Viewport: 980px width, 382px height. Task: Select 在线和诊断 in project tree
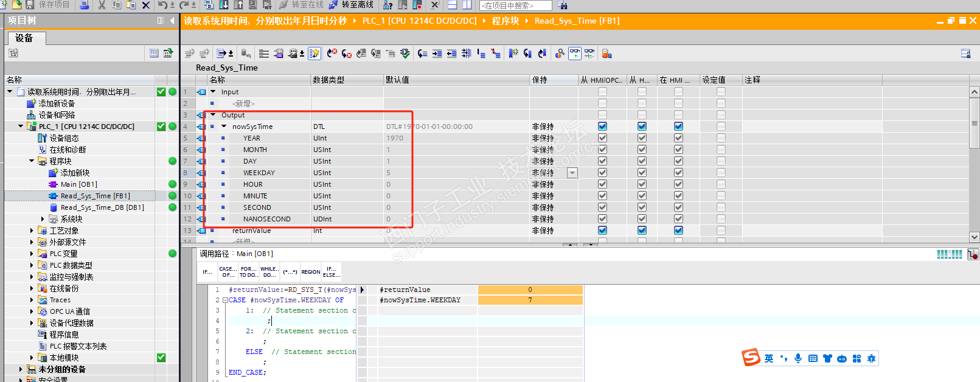click(x=68, y=150)
